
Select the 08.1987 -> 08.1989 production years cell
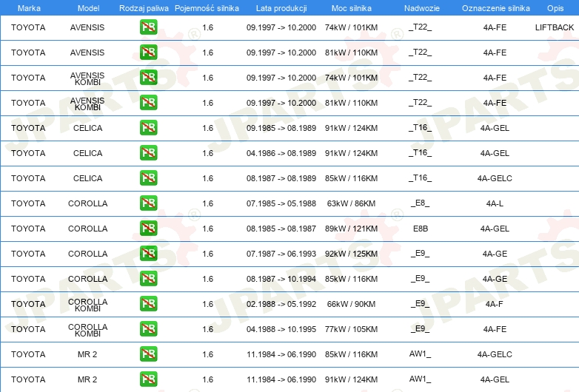(281, 178)
